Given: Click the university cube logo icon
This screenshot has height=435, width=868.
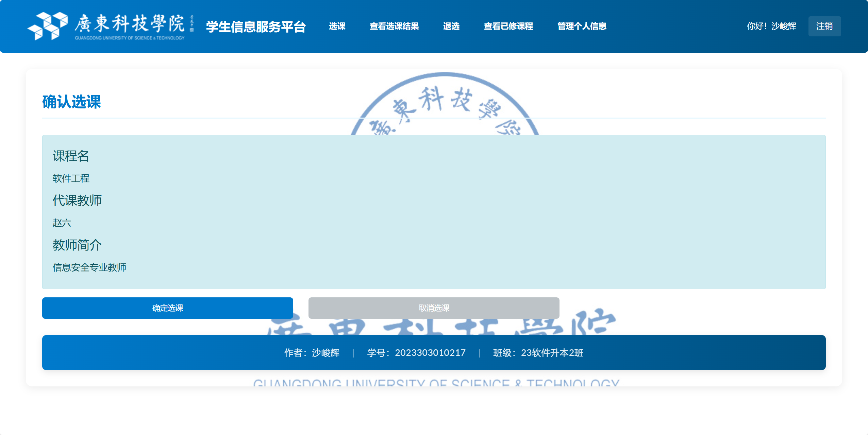Looking at the screenshot, I should (48, 26).
